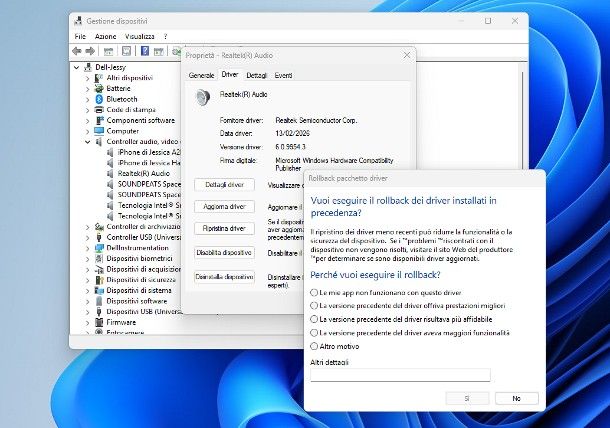This screenshot has height=428, width=610.
Task: Open the Azione menu
Action: [105, 36]
